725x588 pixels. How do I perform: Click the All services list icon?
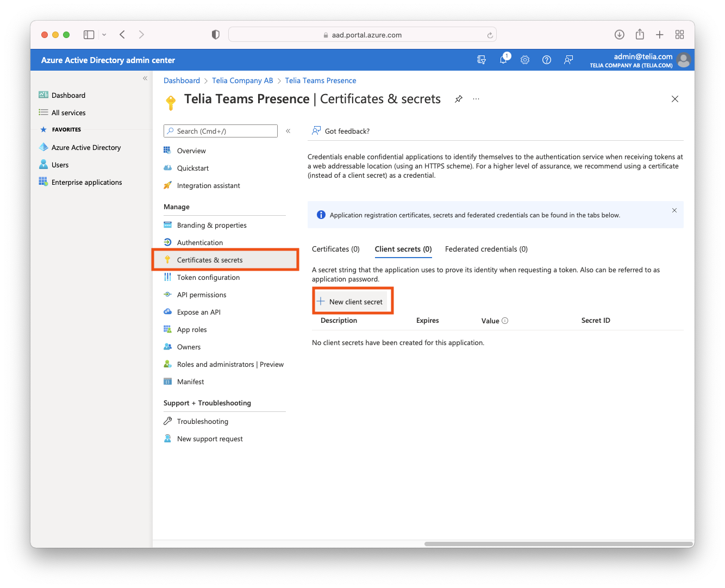tap(43, 112)
